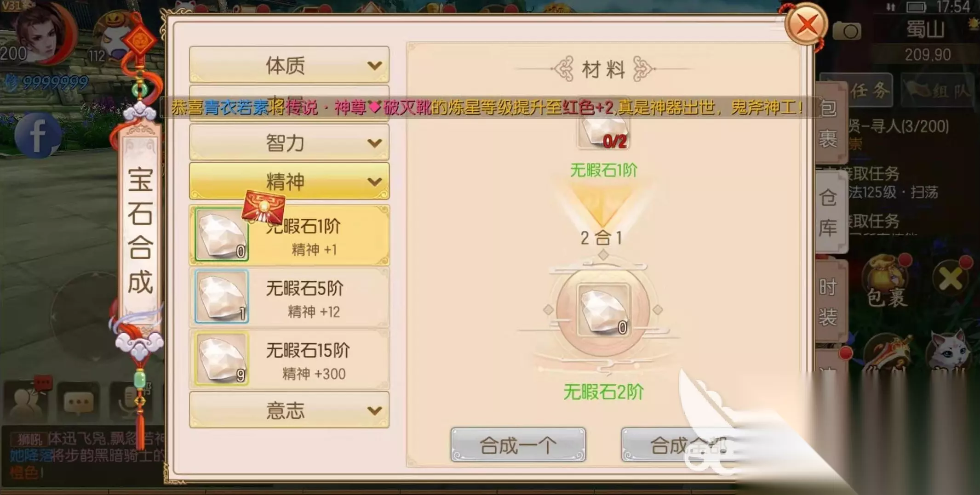Tap the camera screenshot icon
Image resolution: width=980 pixels, height=495 pixels.
click(x=846, y=31)
